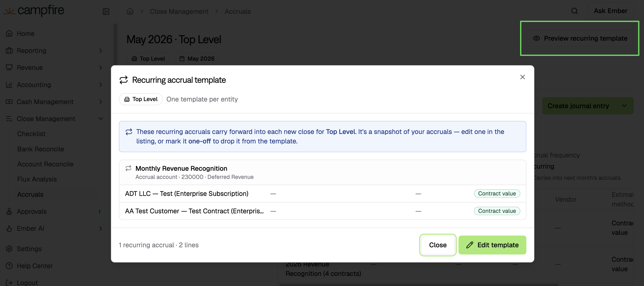Click the eye icon on Preview recurring template
This screenshot has height=286, width=644.
tap(536, 38)
